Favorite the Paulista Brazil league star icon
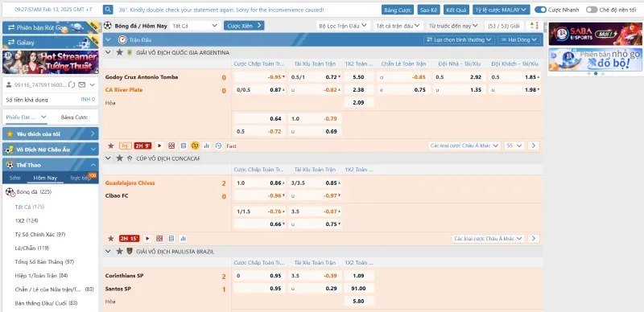The width and height of the screenshot is (644, 312). click(x=119, y=251)
